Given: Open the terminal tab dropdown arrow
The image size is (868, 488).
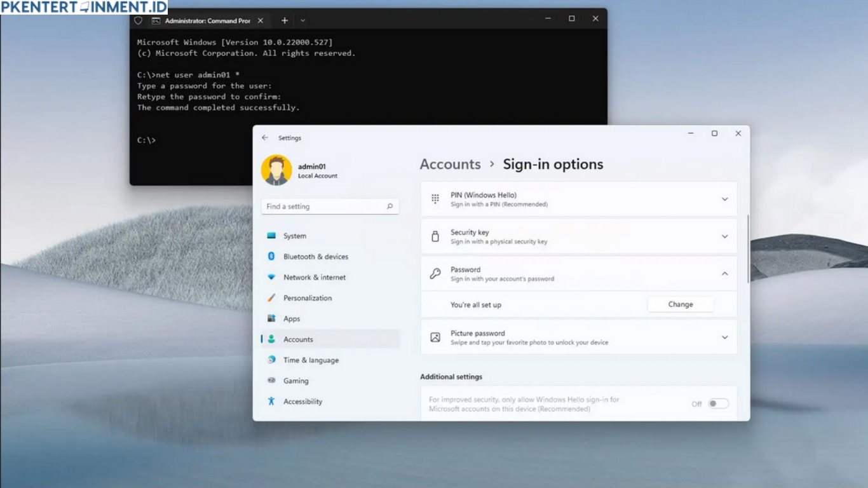Looking at the screenshot, I should click(x=303, y=20).
